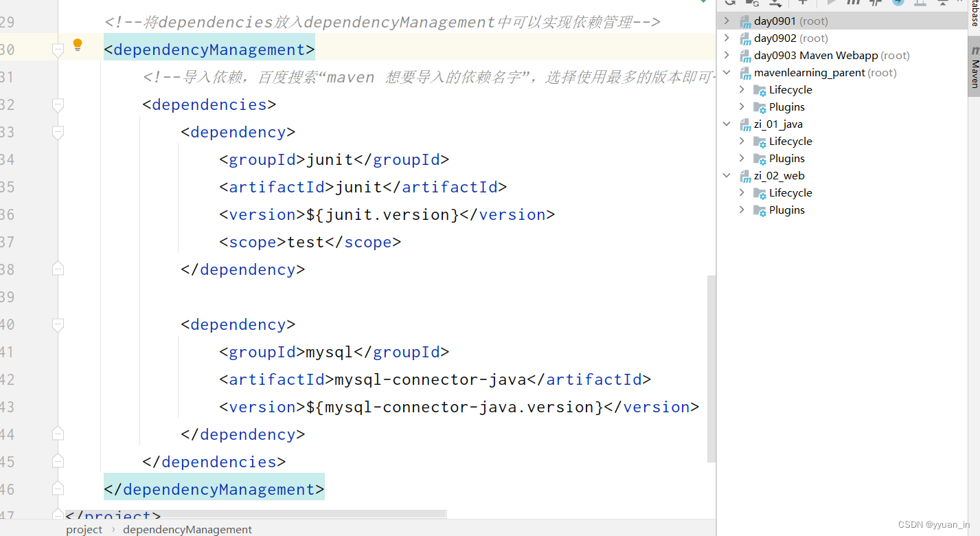Fold dependencyManagement block at line 30

58,49
